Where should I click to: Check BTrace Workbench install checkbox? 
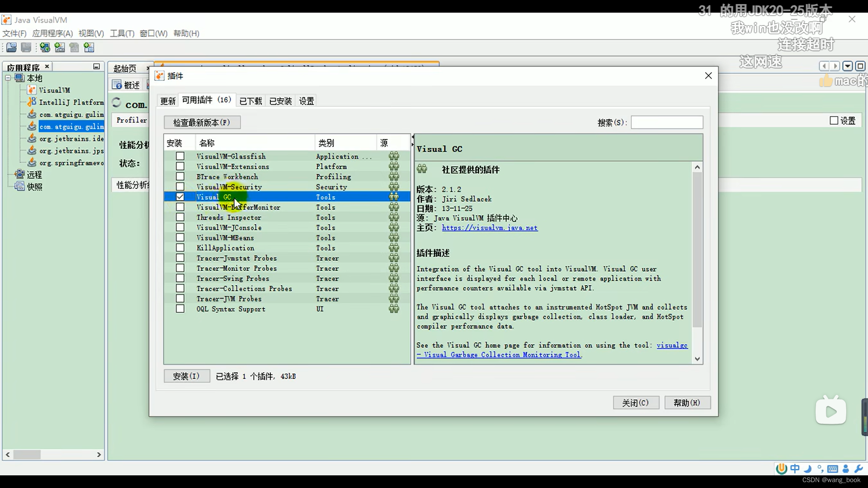point(180,177)
